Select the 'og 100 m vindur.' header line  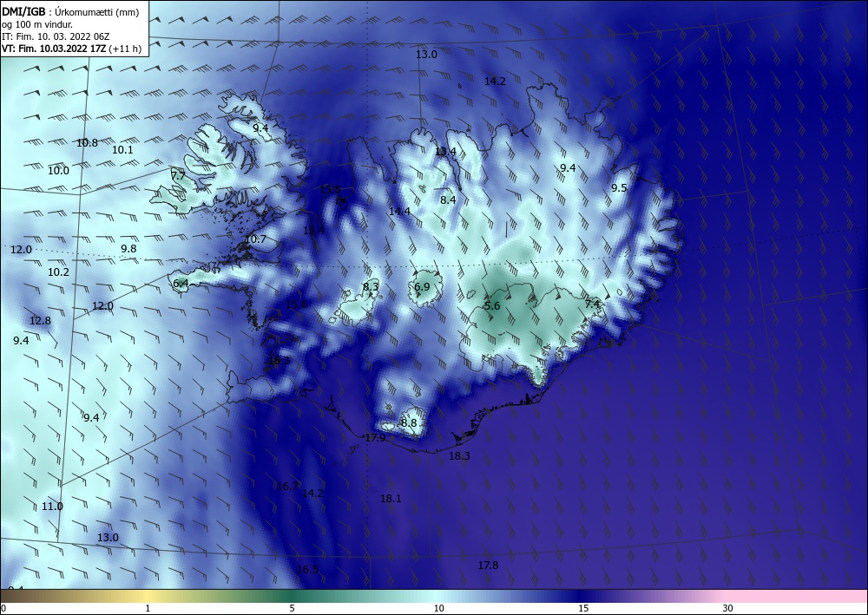(x=37, y=24)
